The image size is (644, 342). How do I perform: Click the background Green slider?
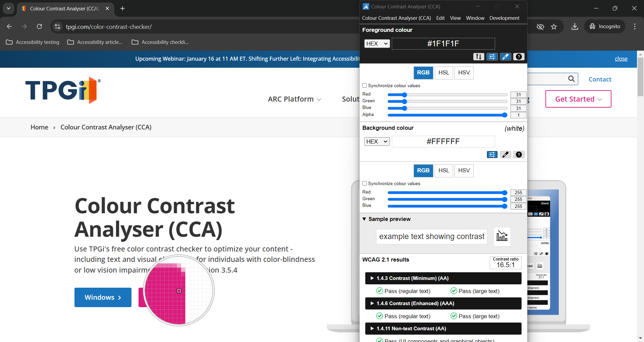point(447,199)
